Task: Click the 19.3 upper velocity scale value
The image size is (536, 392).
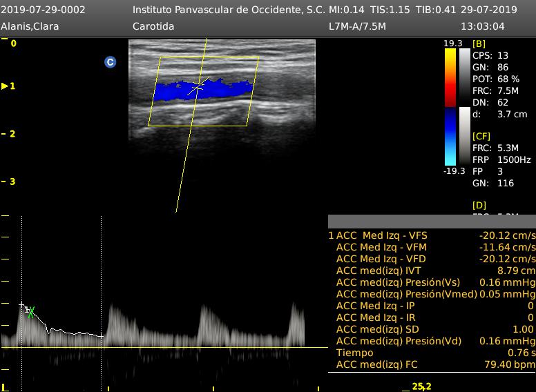Action: coord(453,43)
